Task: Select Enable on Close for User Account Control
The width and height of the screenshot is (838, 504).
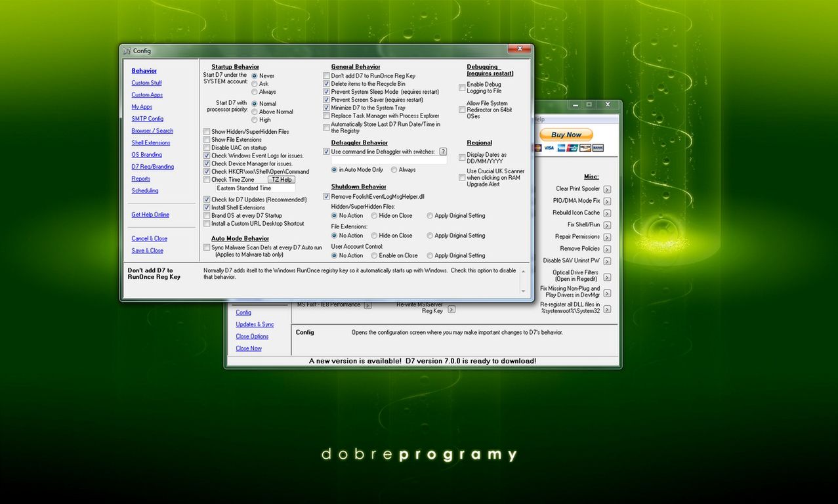Action: [374, 256]
